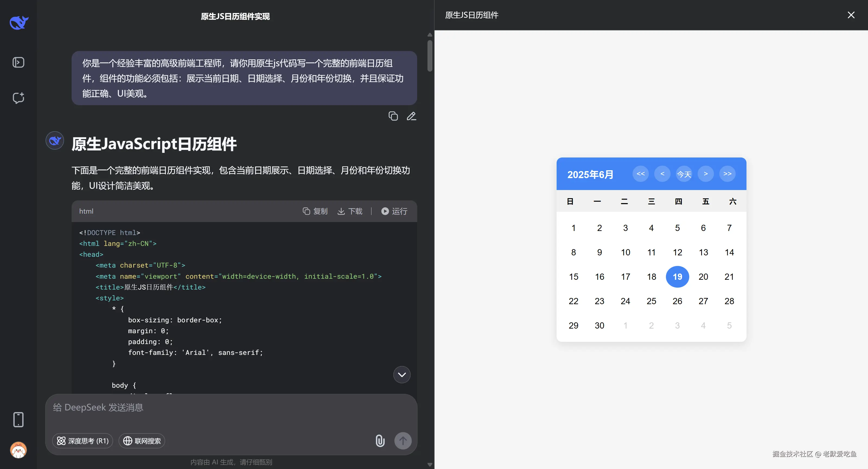The height and width of the screenshot is (469, 868).
Task: Click the chat vertical scrollbar thumb
Action: click(430, 56)
